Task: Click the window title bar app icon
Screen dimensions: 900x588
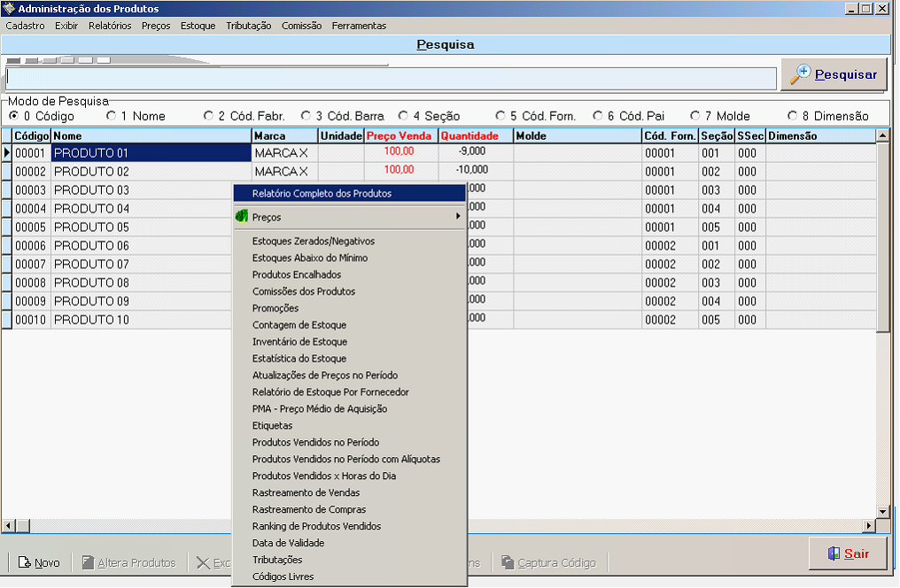Action: click(x=10, y=9)
